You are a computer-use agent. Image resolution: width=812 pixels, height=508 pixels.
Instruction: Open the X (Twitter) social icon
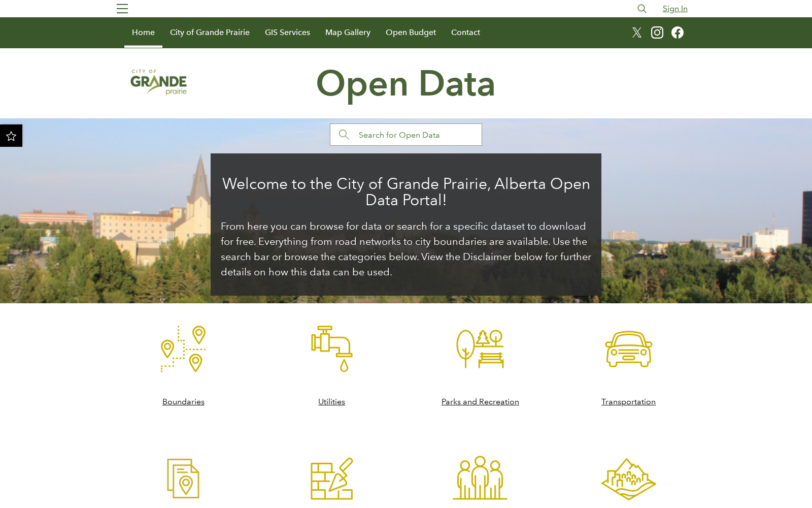point(637,33)
